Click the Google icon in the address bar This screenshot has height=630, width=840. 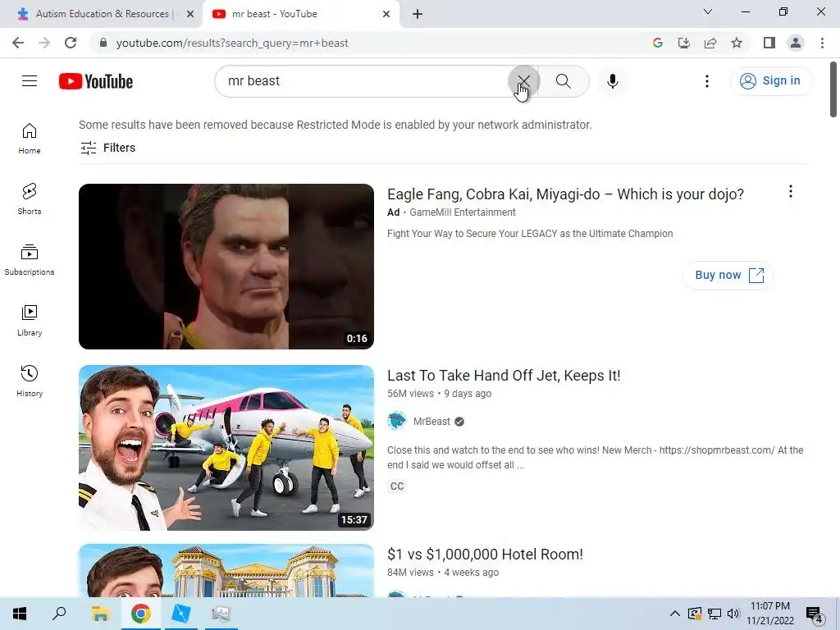657,43
